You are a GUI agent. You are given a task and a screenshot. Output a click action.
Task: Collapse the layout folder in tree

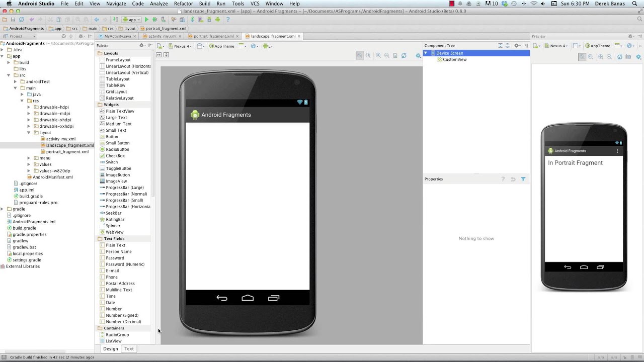click(x=29, y=133)
